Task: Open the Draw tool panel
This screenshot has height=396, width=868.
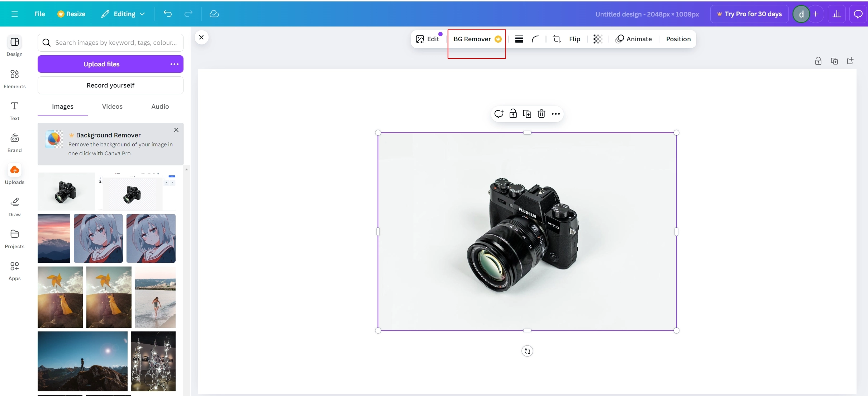Action: click(14, 207)
